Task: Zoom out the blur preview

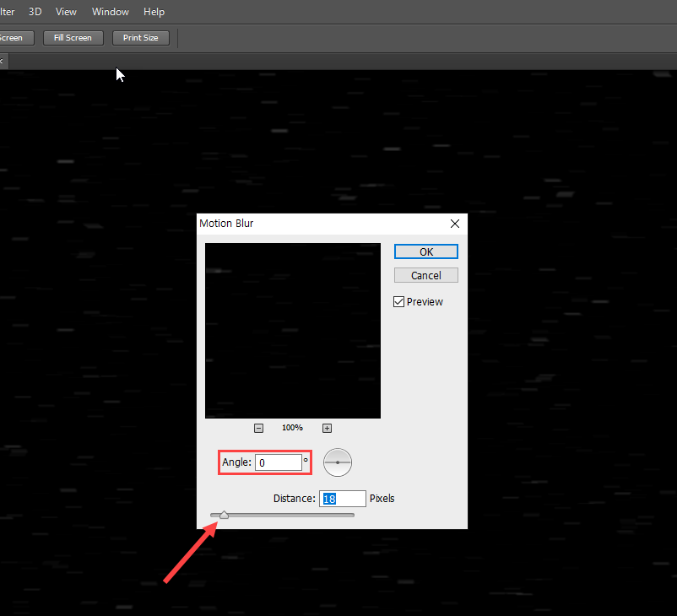Action: coord(258,428)
